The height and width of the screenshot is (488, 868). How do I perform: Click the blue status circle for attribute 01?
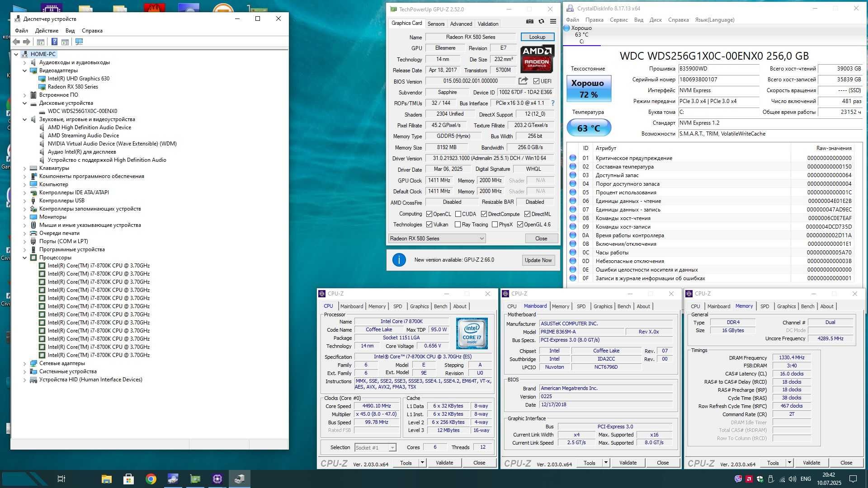[x=573, y=158]
